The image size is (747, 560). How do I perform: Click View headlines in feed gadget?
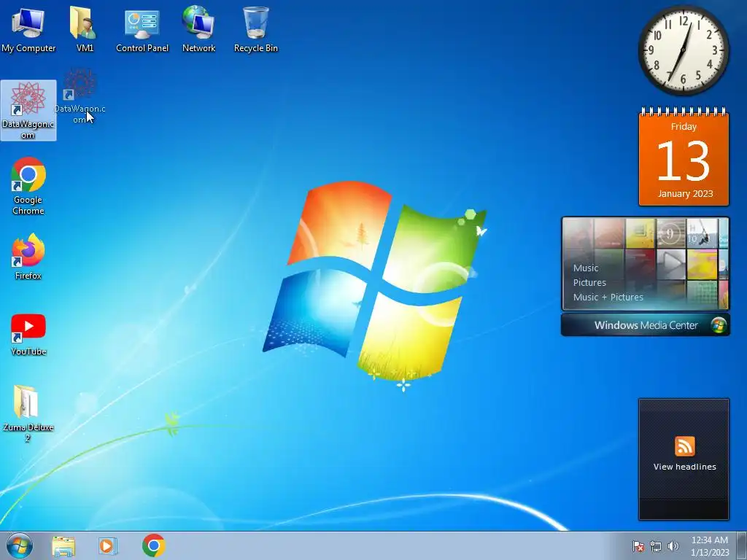[x=684, y=467]
